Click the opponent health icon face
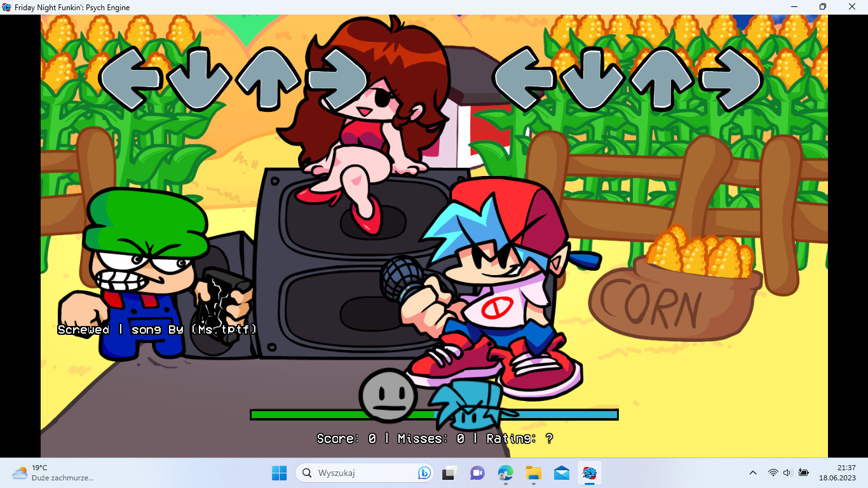Screen dimensions: 868x488 pos(388,395)
